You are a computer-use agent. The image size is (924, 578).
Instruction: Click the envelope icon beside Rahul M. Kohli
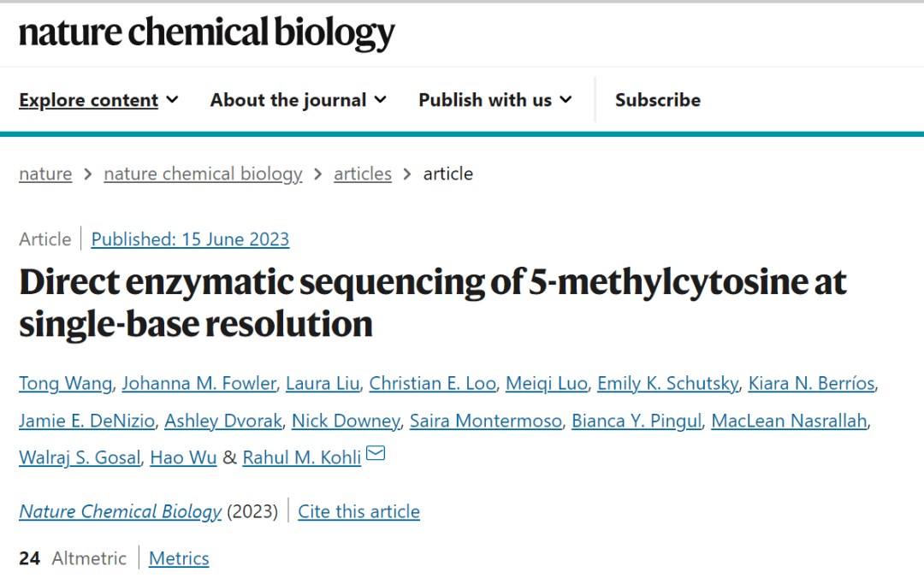pyautogui.click(x=376, y=454)
